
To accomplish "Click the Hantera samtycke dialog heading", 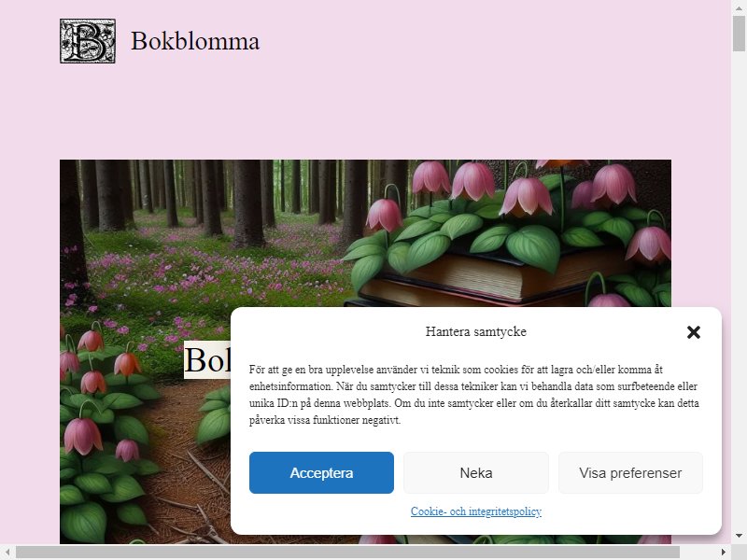I will (x=476, y=332).
